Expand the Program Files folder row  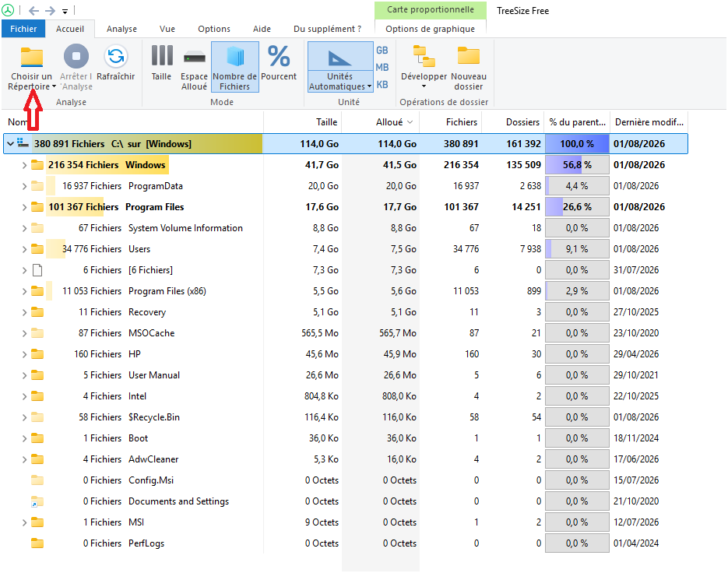[x=24, y=207]
